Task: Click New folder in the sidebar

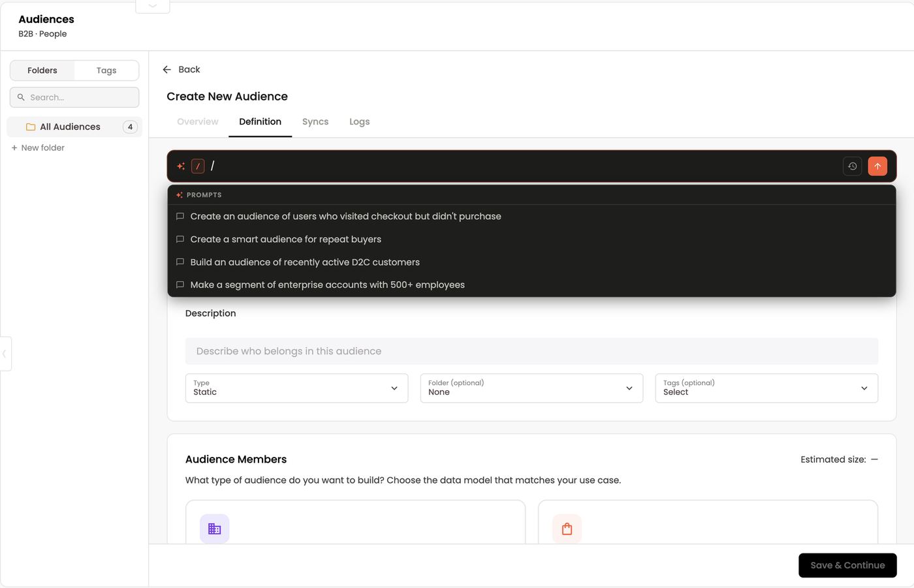Action: pyautogui.click(x=38, y=147)
